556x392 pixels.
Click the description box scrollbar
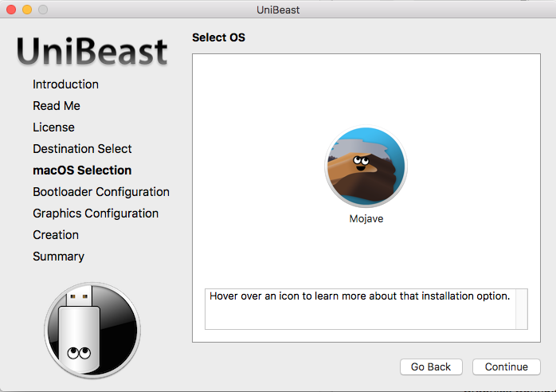click(x=522, y=309)
